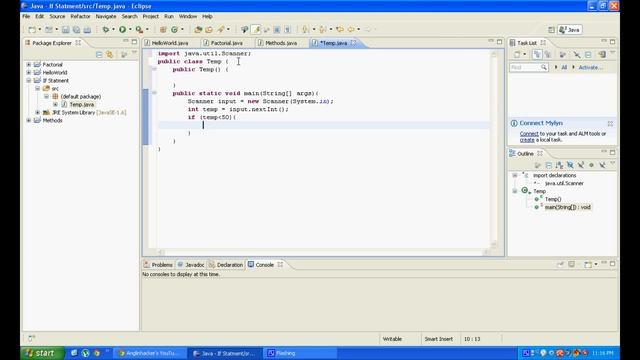640x360 pixels.
Task: Run the program with green Run icon
Action: 122,29
